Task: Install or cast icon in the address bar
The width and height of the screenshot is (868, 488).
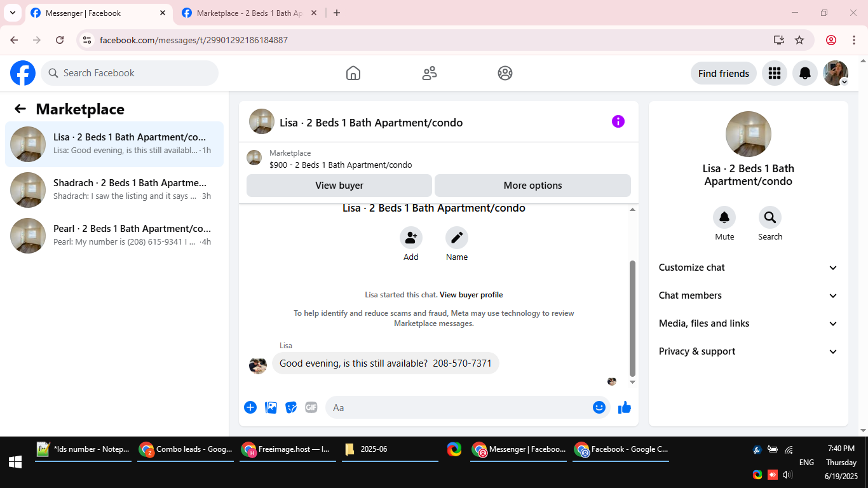Action: (779, 40)
